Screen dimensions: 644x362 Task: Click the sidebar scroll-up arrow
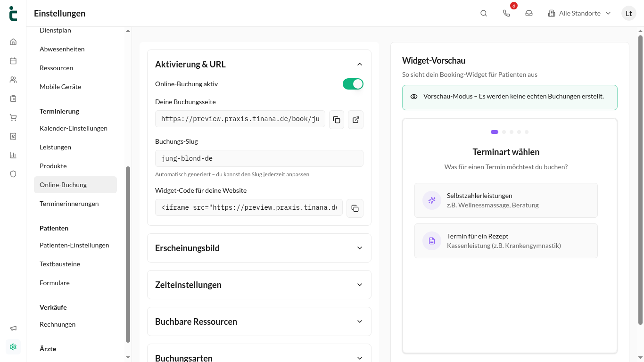click(x=128, y=31)
